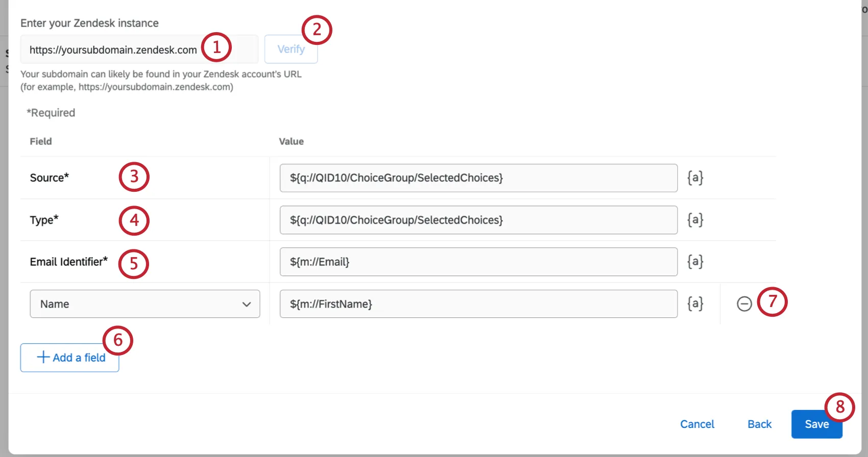Click the *Required note text

pyautogui.click(x=51, y=113)
